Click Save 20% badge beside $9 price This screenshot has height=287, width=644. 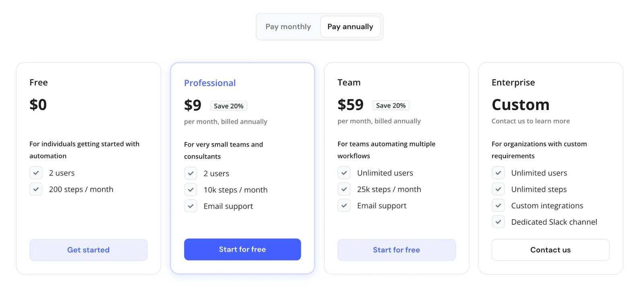pyautogui.click(x=229, y=106)
